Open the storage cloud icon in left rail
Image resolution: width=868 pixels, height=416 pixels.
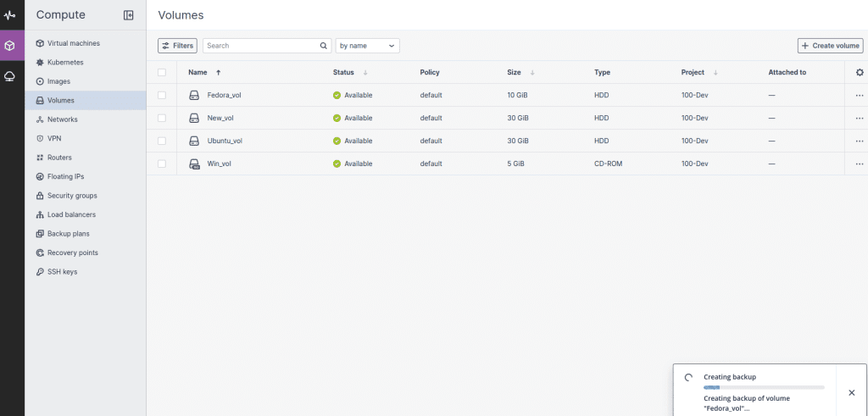point(9,76)
